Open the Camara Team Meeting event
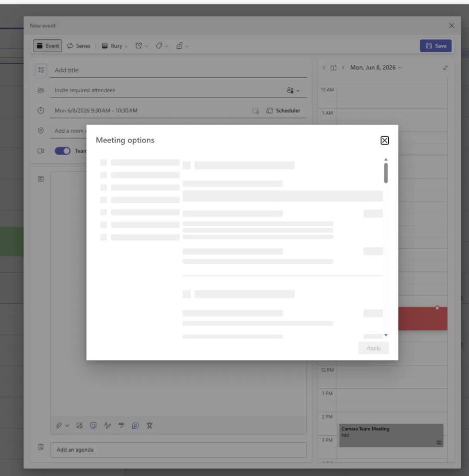469x476 pixels. pyautogui.click(x=391, y=435)
